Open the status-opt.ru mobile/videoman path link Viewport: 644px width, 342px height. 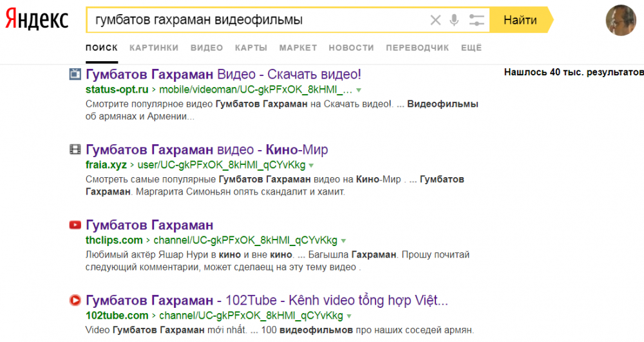point(256,90)
